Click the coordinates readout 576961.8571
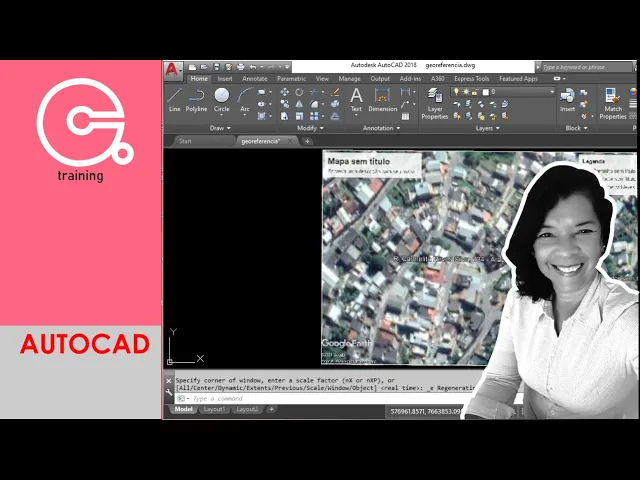Image resolution: width=640 pixels, height=480 pixels. tap(425, 411)
